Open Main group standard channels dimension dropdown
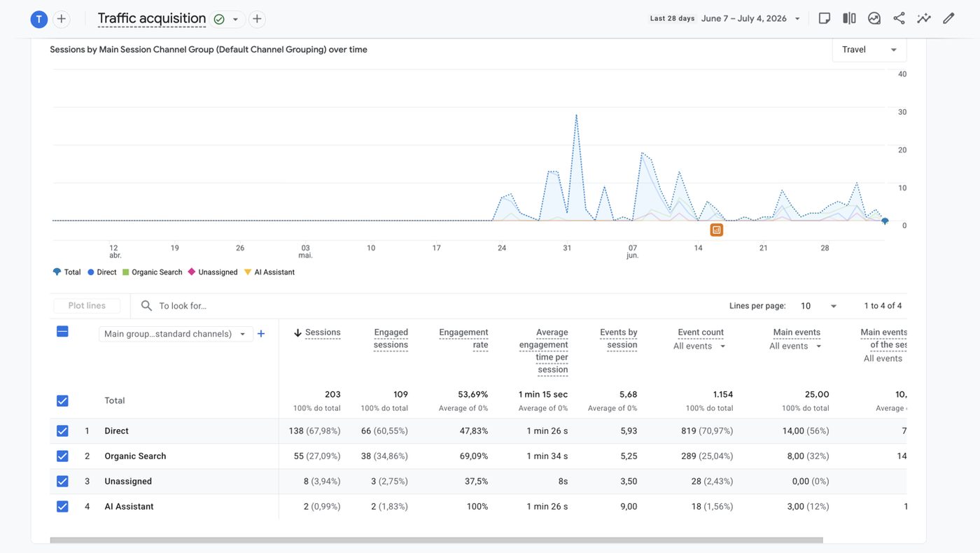Viewport: 980px width, 553px height. [176, 334]
